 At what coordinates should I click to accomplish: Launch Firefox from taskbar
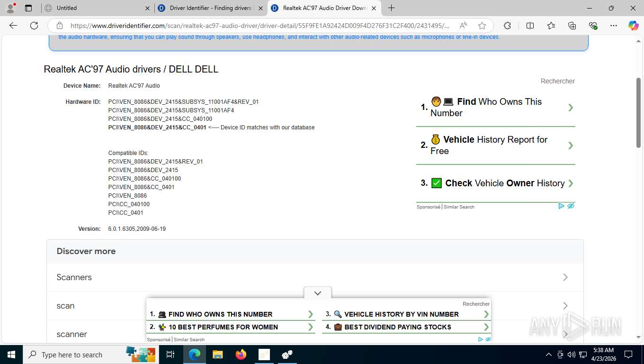point(241,355)
